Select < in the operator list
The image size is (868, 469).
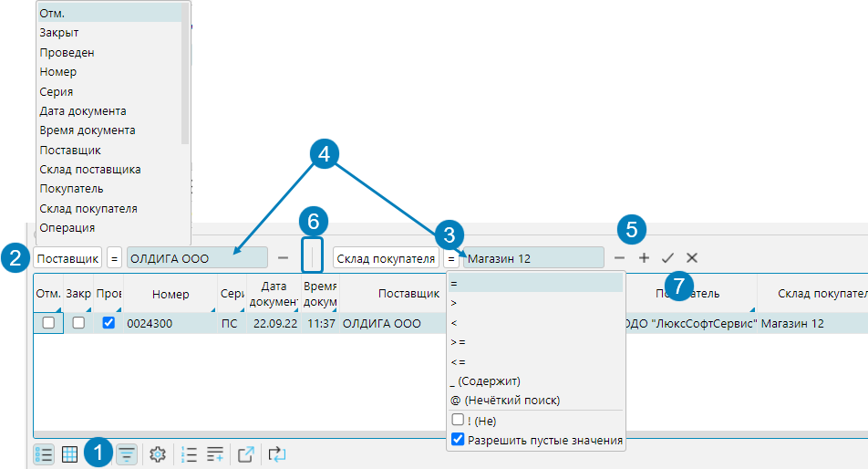tap(536, 323)
